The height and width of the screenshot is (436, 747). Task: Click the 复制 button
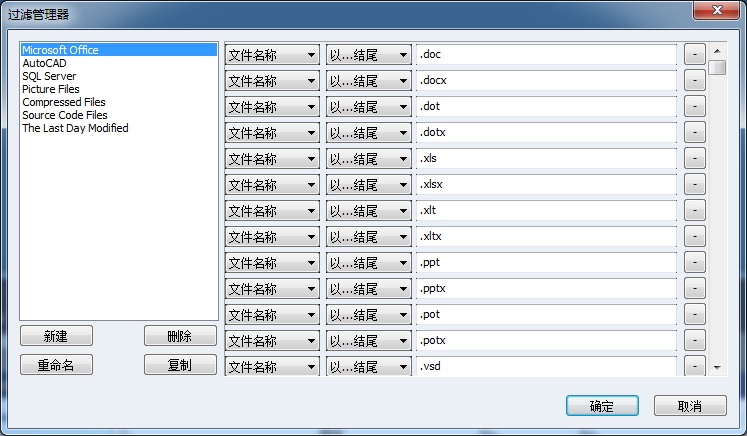pyautogui.click(x=180, y=365)
